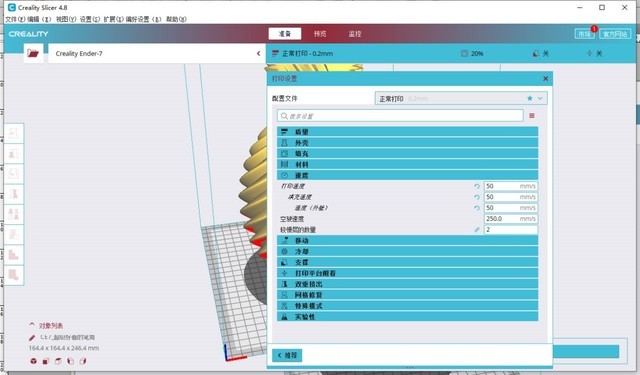Expand the 支撑 settings category
640x375 pixels.
tap(407, 262)
